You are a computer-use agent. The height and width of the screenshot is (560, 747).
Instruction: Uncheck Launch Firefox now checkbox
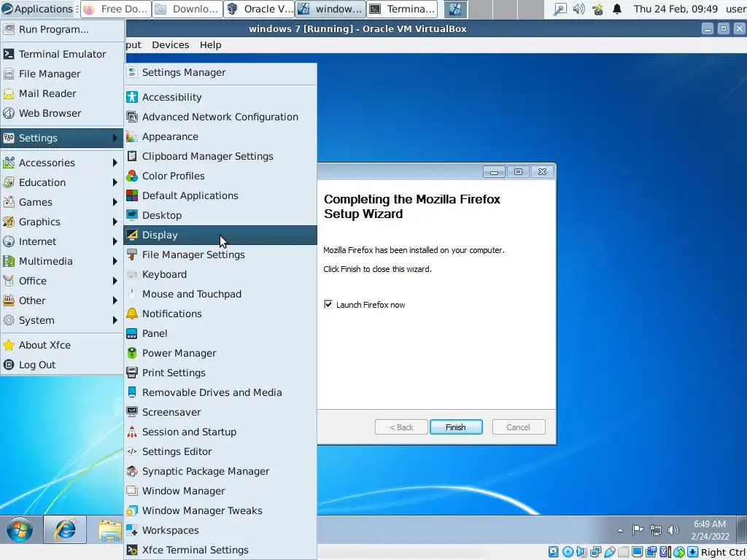[328, 304]
